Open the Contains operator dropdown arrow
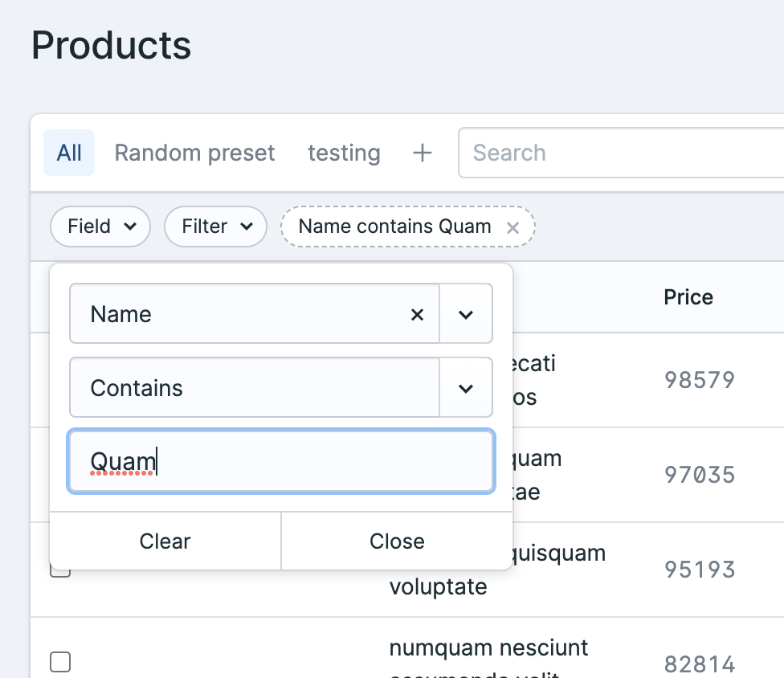 pyautogui.click(x=466, y=388)
